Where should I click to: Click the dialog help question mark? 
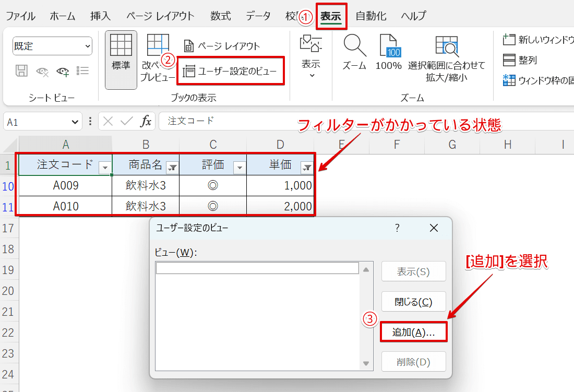(x=397, y=228)
